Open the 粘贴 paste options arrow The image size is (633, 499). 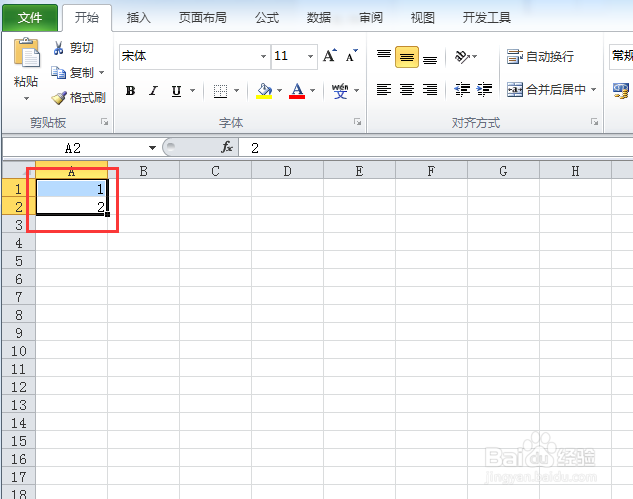tap(27, 98)
